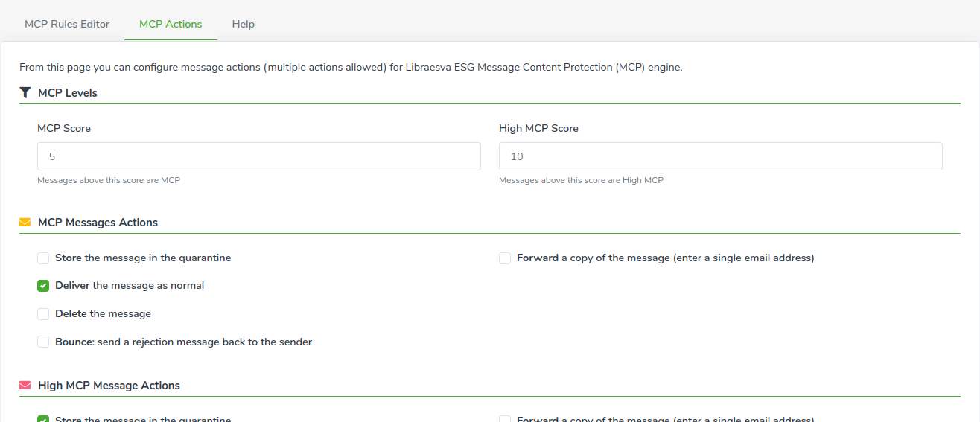The image size is (980, 422).
Task: Check Forward a copy of the message under MCP Messages
Action: click(505, 258)
